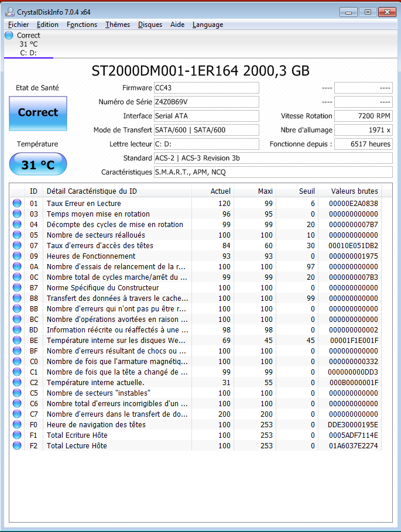Click the Caractéristiques field
The height and width of the screenshot is (532, 401).
[273, 172]
